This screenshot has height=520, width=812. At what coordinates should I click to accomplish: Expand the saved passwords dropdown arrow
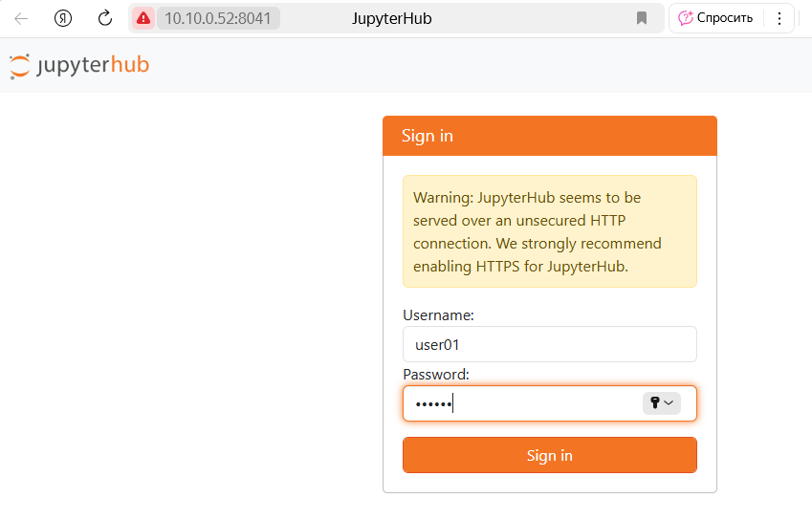click(669, 403)
